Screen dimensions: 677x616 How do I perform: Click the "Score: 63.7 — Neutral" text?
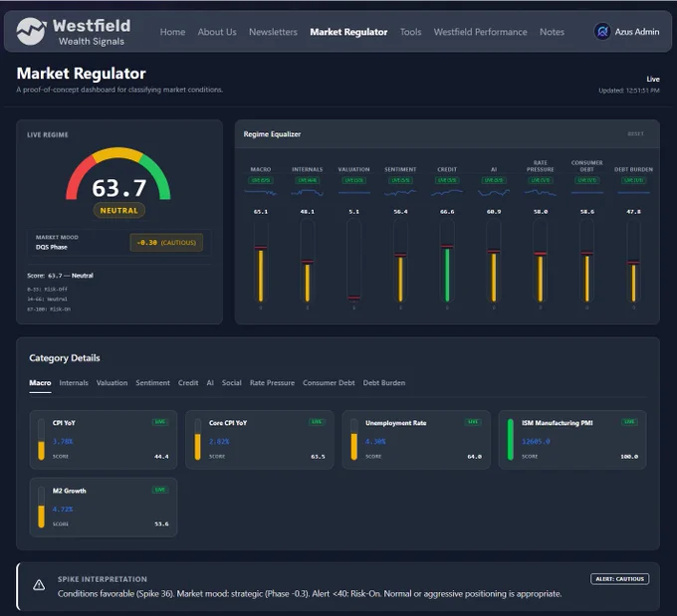[x=60, y=276]
